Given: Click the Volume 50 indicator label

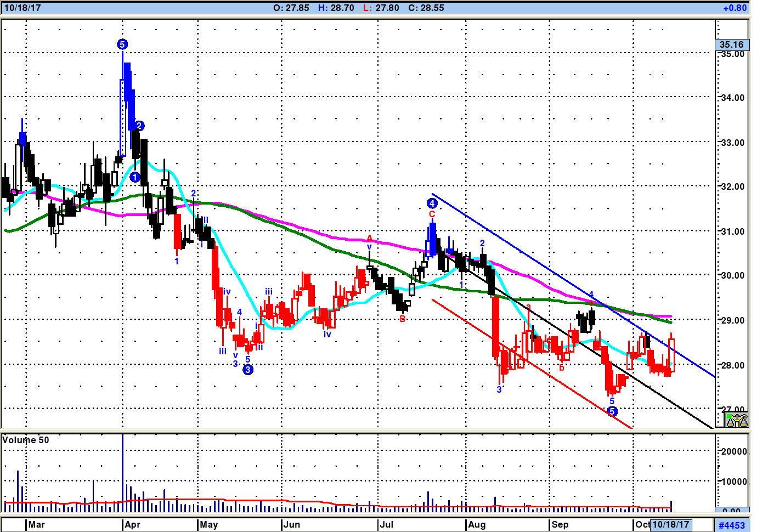Looking at the screenshot, I should click(26, 440).
